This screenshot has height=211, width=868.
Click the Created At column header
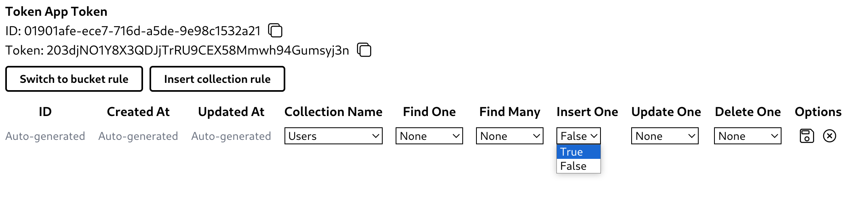[138, 112]
